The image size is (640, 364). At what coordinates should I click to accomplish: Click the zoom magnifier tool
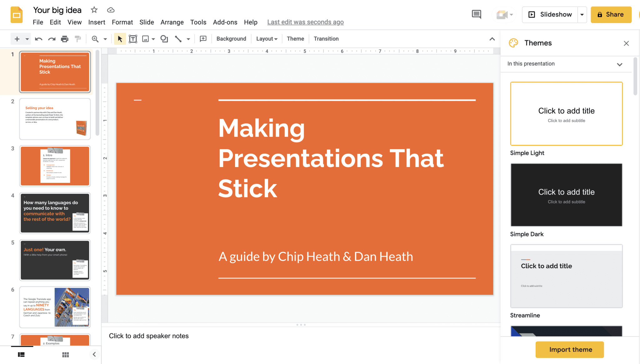point(95,39)
